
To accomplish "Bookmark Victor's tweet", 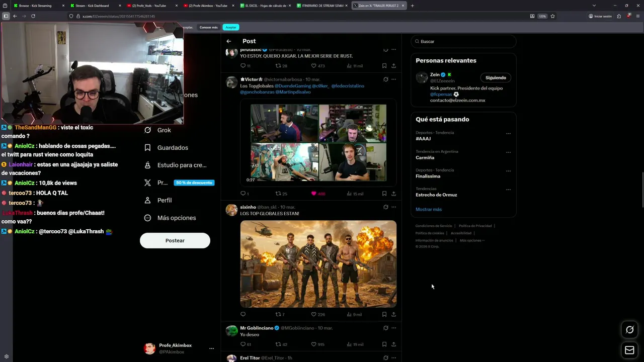I will (384, 194).
